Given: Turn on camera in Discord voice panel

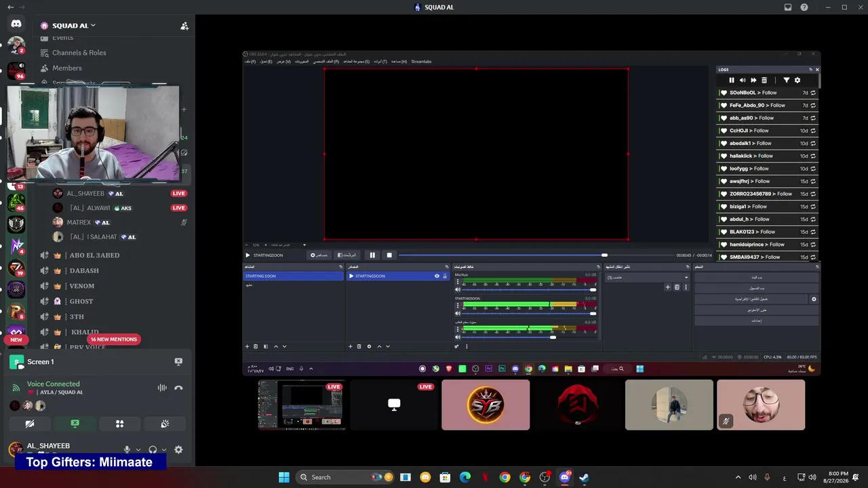Looking at the screenshot, I should click(30, 424).
